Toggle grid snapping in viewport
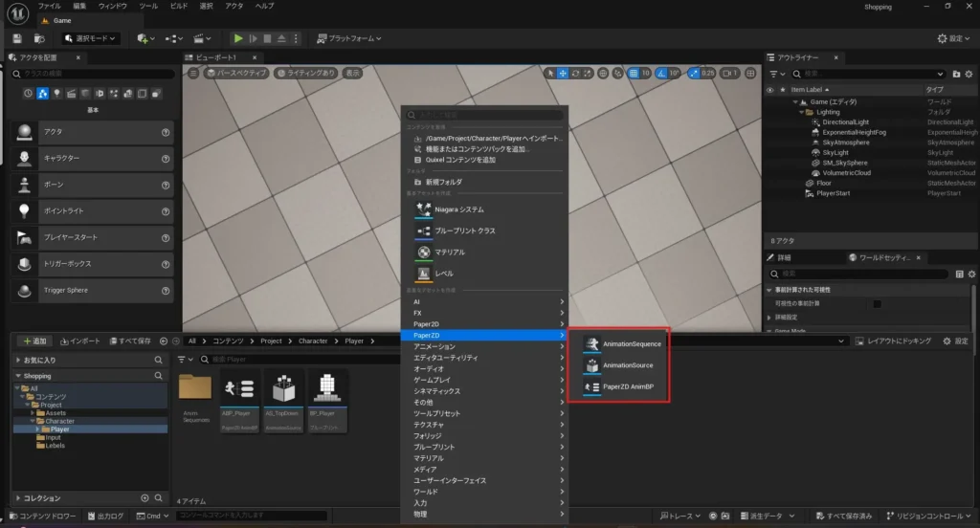The width and height of the screenshot is (980, 528). pyautogui.click(x=634, y=73)
